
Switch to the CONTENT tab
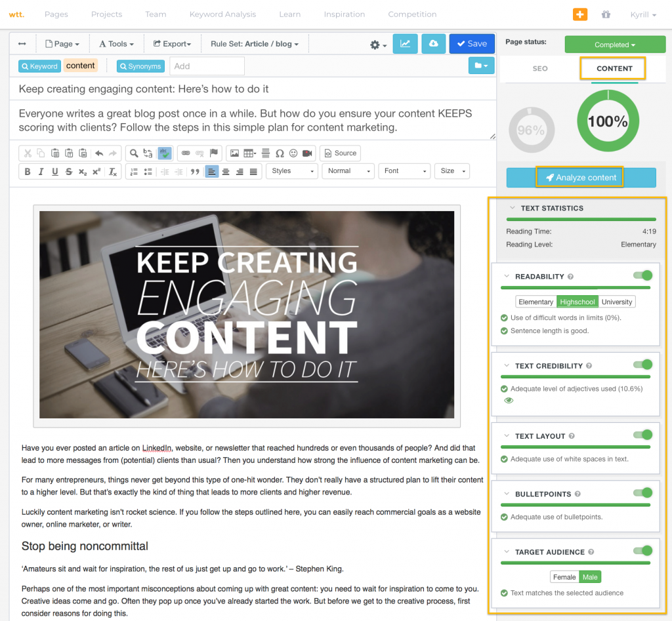pos(614,68)
